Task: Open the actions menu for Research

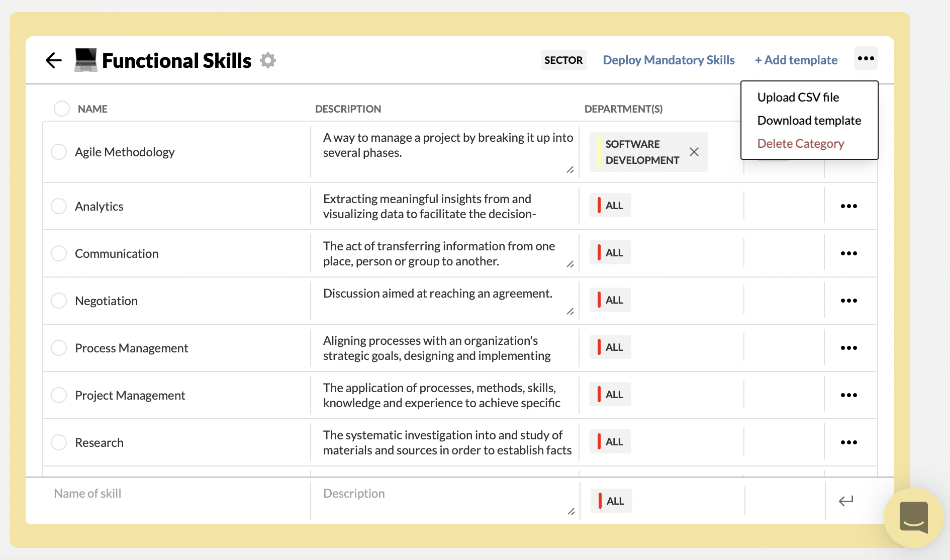Action: pyautogui.click(x=849, y=442)
